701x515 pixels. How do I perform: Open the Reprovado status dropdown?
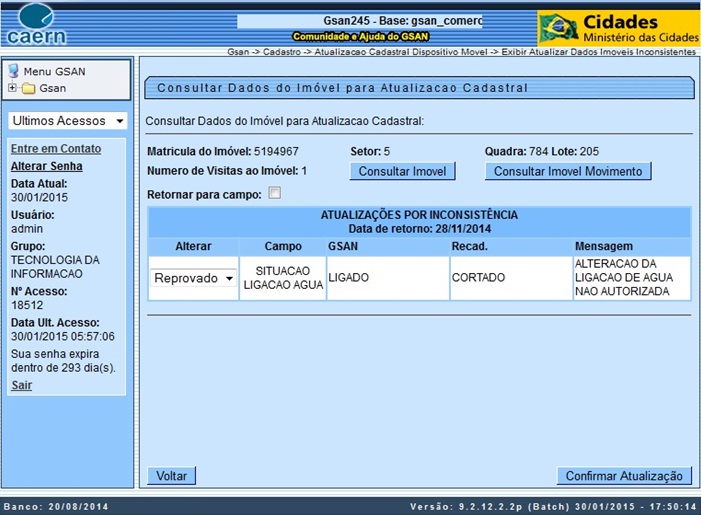[x=193, y=278]
